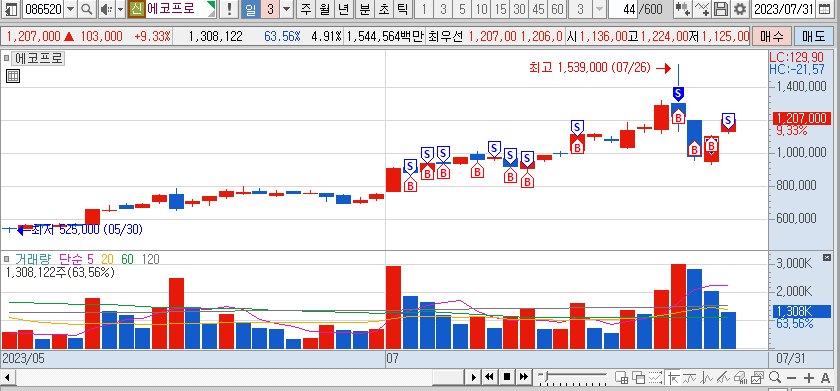The height and width of the screenshot is (391, 840).
Task: Click the exclamation mark info button
Action: pyautogui.click(x=229, y=9)
